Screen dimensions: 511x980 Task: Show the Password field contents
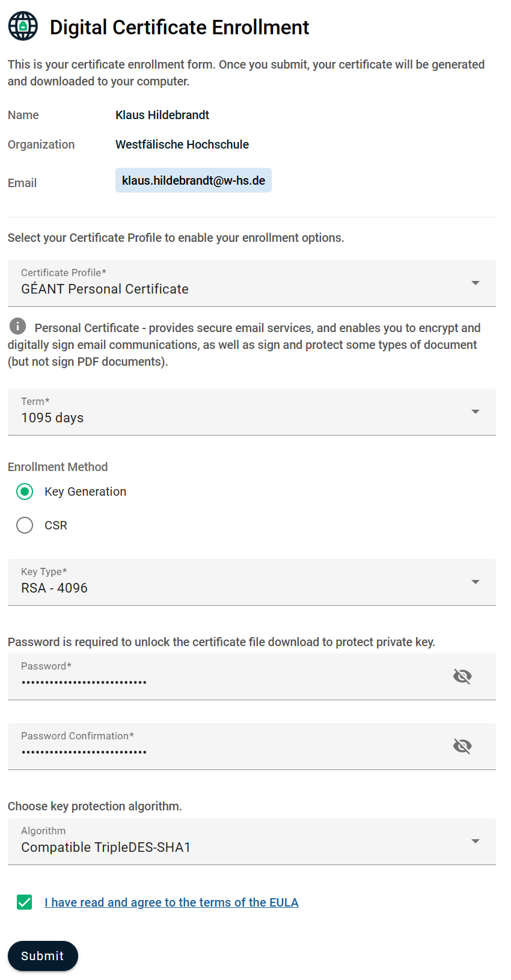(462, 676)
